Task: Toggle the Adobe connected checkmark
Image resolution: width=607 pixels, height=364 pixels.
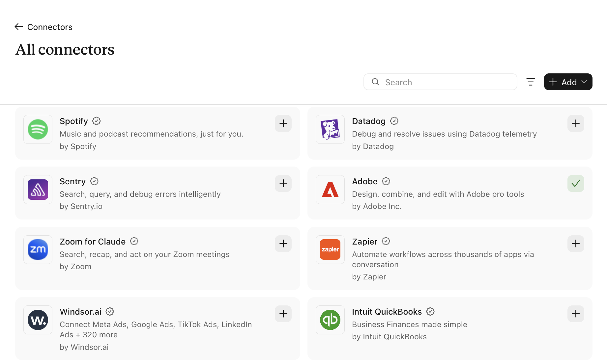Action: [576, 183]
